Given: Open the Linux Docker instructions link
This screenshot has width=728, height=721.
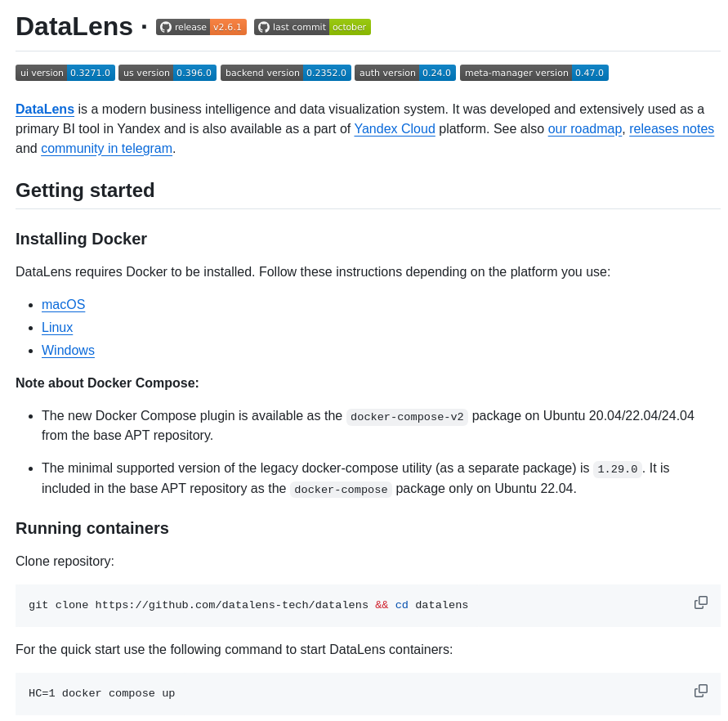Looking at the screenshot, I should pos(56,327).
